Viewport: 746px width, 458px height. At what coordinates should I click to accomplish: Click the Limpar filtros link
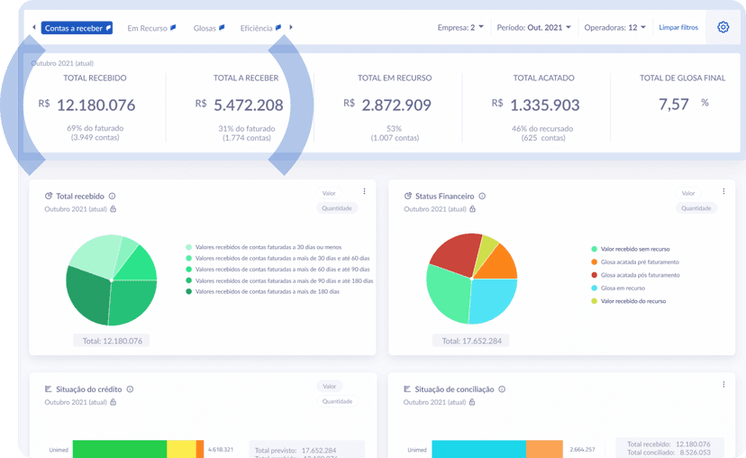coord(677,27)
